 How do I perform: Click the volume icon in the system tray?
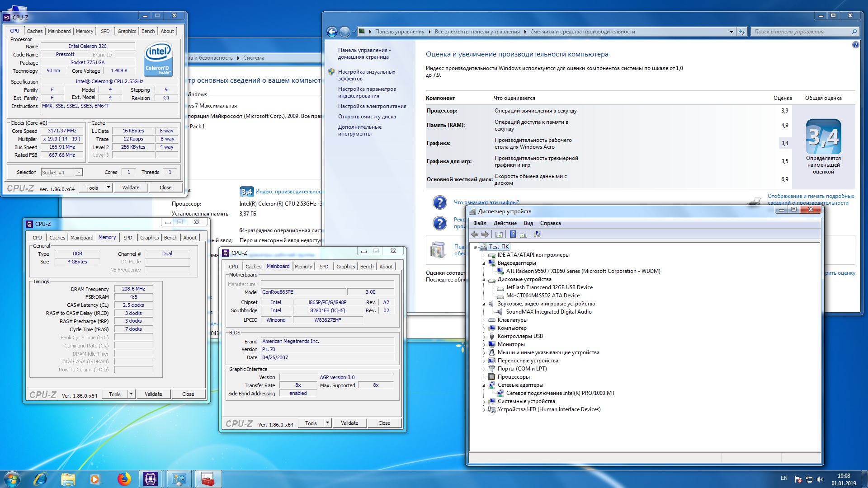coord(820,479)
